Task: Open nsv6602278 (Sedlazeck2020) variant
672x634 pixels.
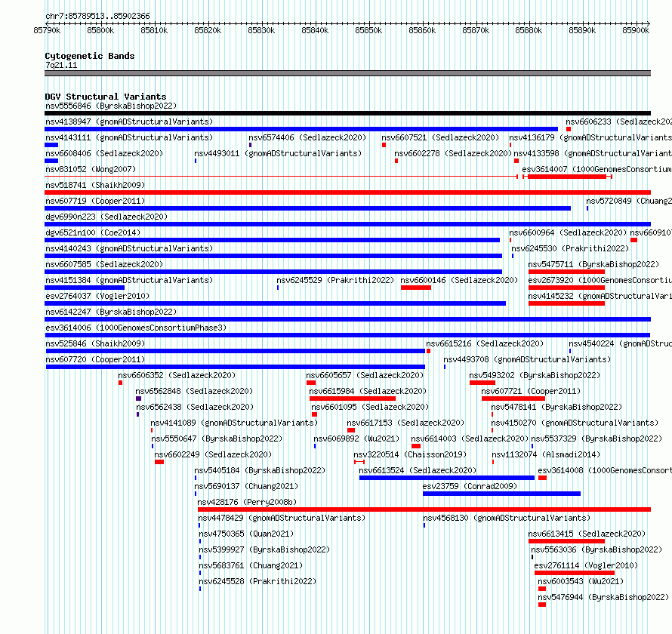Action: [x=453, y=153]
